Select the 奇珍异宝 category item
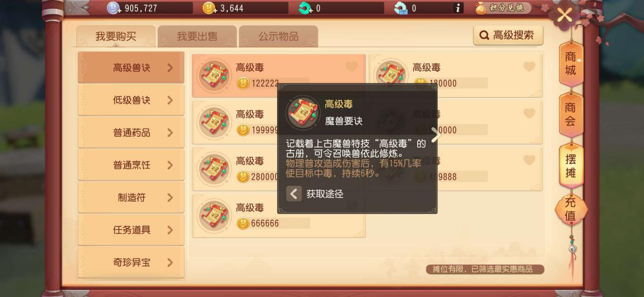The height and width of the screenshot is (297, 644). coord(131,263)
